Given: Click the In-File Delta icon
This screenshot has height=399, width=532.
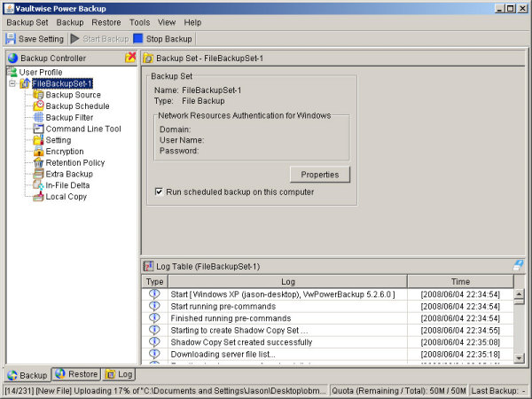Looking at the screenshot, I should pos(38,185).
